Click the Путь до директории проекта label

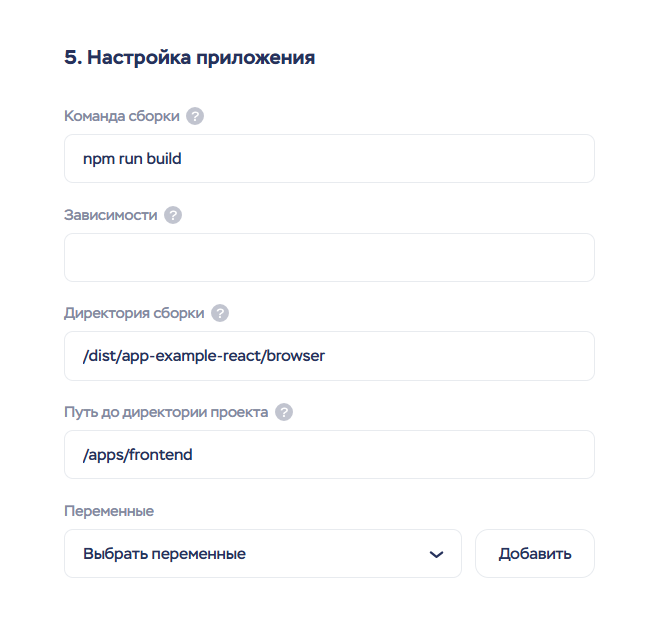[x=166, y=412]
